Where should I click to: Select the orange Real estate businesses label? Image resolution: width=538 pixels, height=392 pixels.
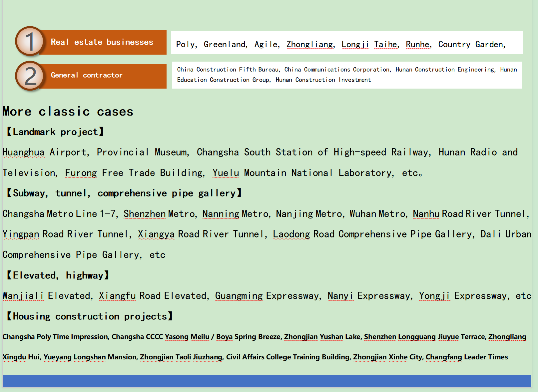click(102, 42)
